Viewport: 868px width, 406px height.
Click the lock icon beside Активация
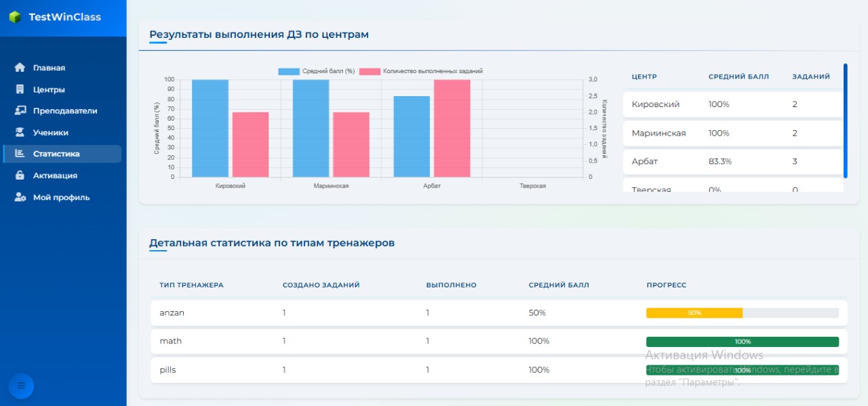(20, 176)
